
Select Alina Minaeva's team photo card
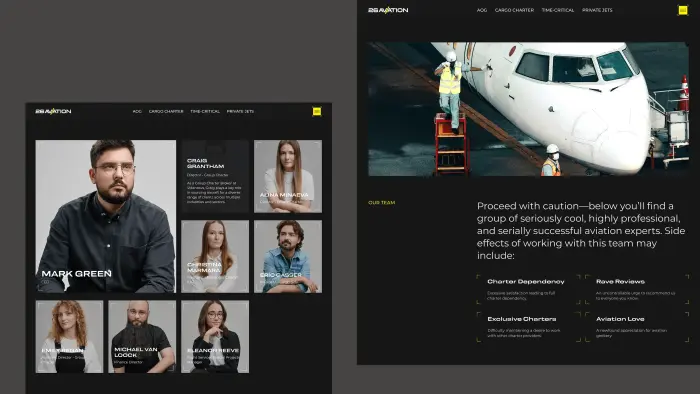[288, 176]
